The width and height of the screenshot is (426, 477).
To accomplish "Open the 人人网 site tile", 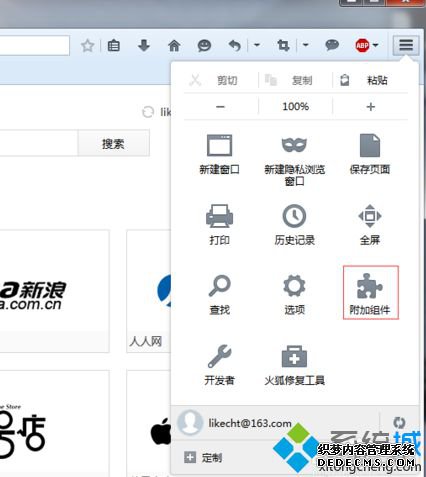I will coord(149,291).
